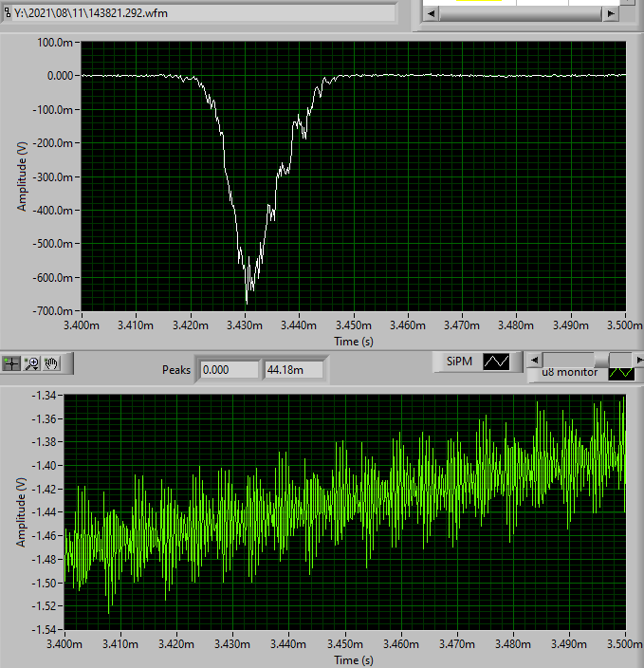Click the u8 monitor green plot icon
The image size is (644, 668).
(621, 373)
